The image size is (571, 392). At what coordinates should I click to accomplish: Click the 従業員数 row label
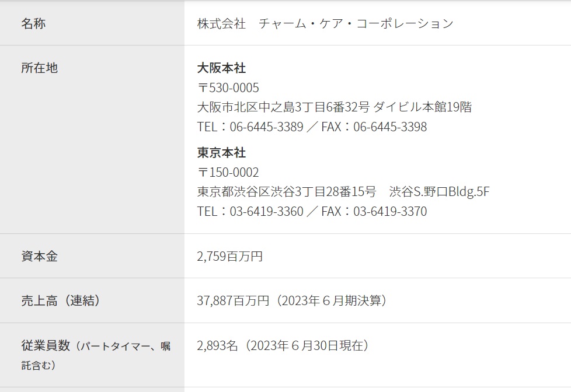tap(46, 345)
